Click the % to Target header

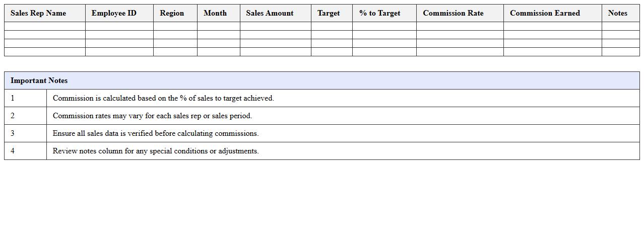pos(379,13)
